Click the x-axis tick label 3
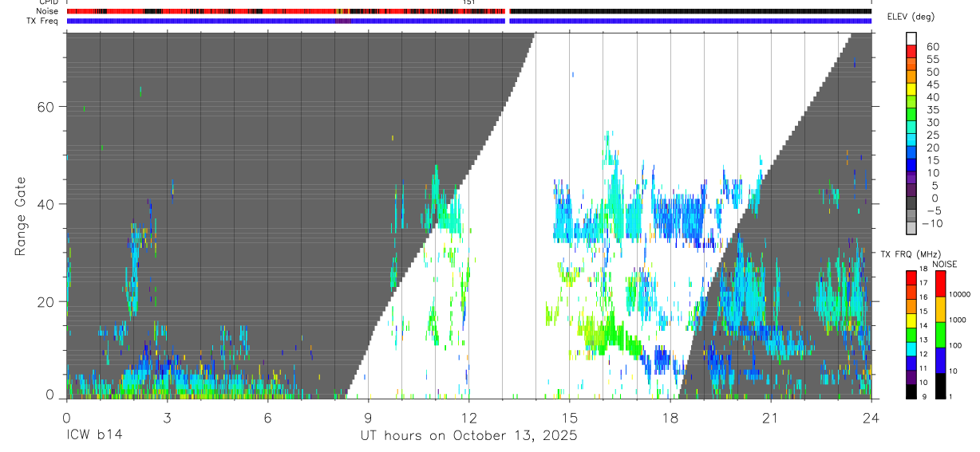 pos(167,418)
